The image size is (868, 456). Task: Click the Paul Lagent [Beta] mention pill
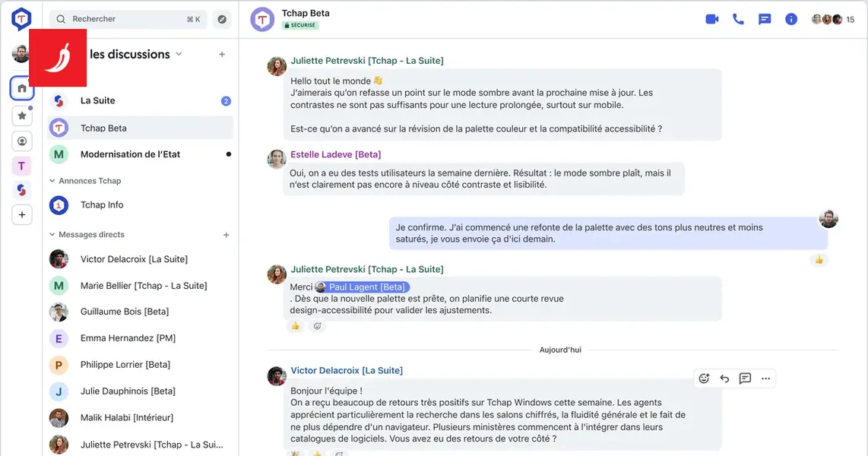pos(362,287)
